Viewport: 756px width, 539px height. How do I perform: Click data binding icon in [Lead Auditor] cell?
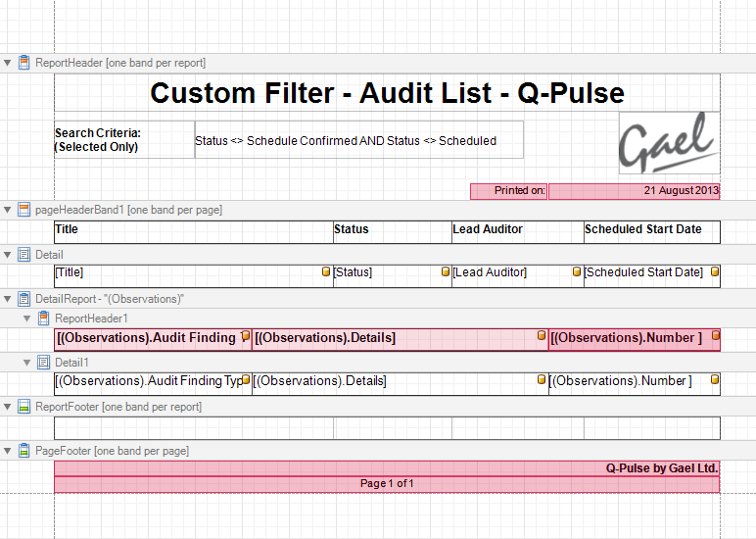[x=576, y=271]
